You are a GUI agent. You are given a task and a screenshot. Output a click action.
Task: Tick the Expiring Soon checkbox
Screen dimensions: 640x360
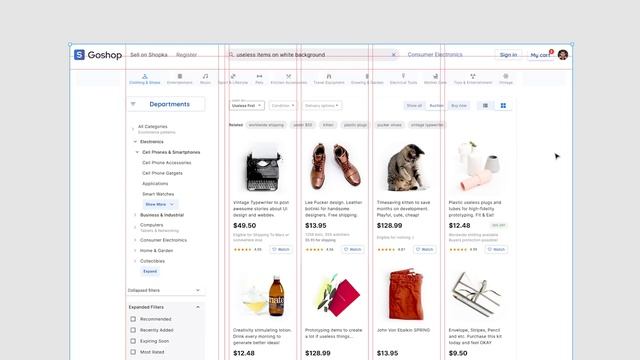[x=133, y=341]
